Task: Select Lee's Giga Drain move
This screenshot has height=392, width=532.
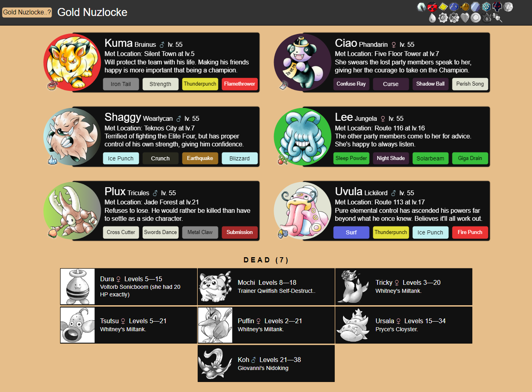Action: tap(470, 158)
